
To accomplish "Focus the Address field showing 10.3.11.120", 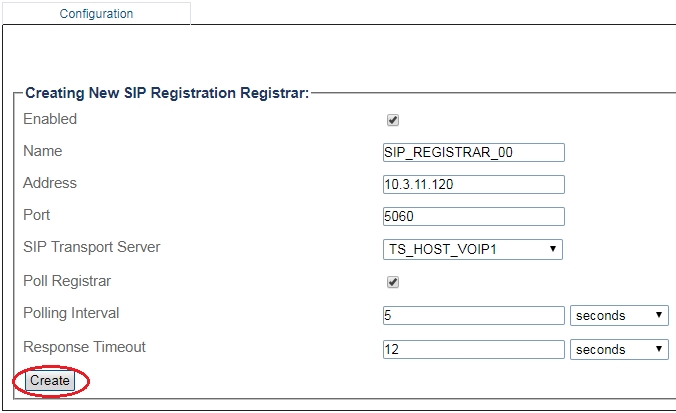I will click(x=473, y=184).
